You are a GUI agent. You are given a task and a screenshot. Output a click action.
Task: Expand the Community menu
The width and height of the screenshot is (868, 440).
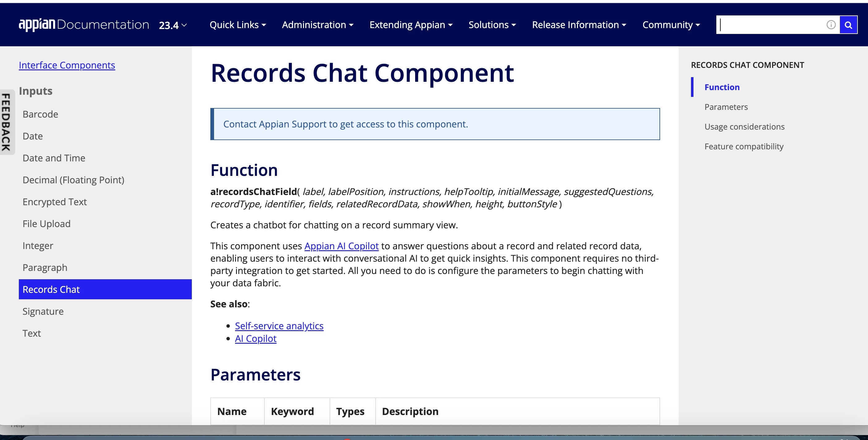pyautogui.click(x=671, y=25)
